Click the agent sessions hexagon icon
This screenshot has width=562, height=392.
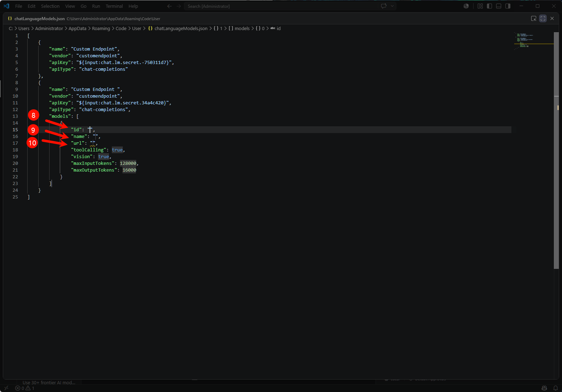click(466, 6)
